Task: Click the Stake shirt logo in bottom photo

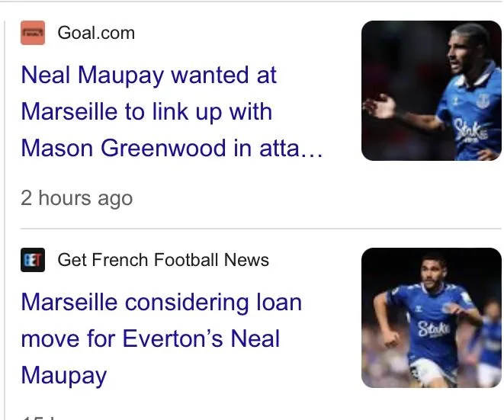Action: pyautogui.click(x=432, y=329)
